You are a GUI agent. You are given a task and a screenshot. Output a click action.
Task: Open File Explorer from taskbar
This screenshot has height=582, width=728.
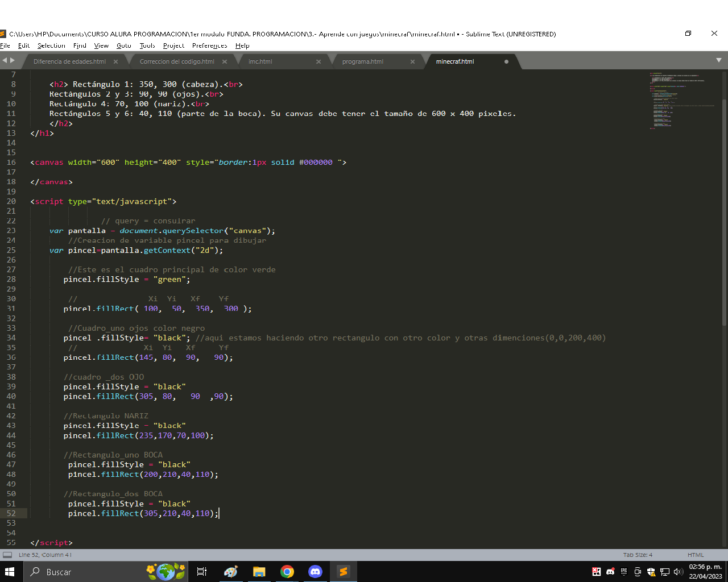(x=259, y=572)
